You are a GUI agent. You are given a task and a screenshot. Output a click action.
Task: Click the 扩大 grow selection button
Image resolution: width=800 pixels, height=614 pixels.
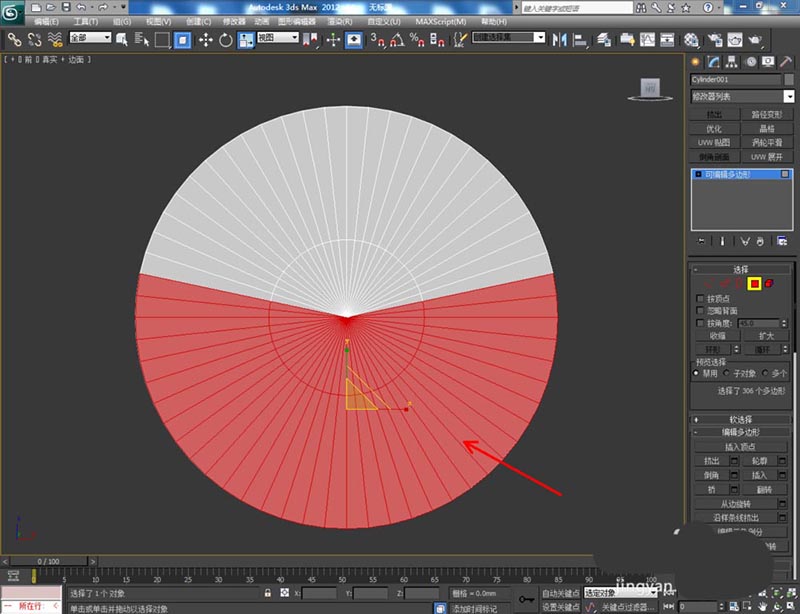point(766,336)
